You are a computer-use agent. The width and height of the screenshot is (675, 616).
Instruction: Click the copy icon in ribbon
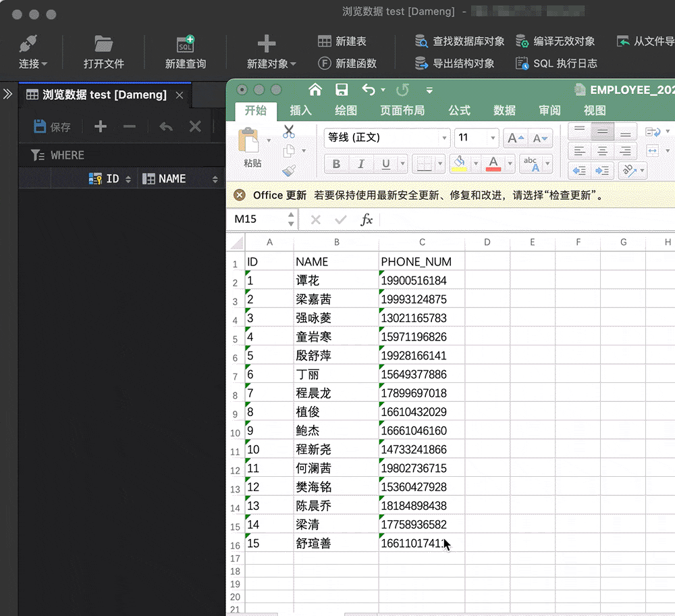coord(289,151)
